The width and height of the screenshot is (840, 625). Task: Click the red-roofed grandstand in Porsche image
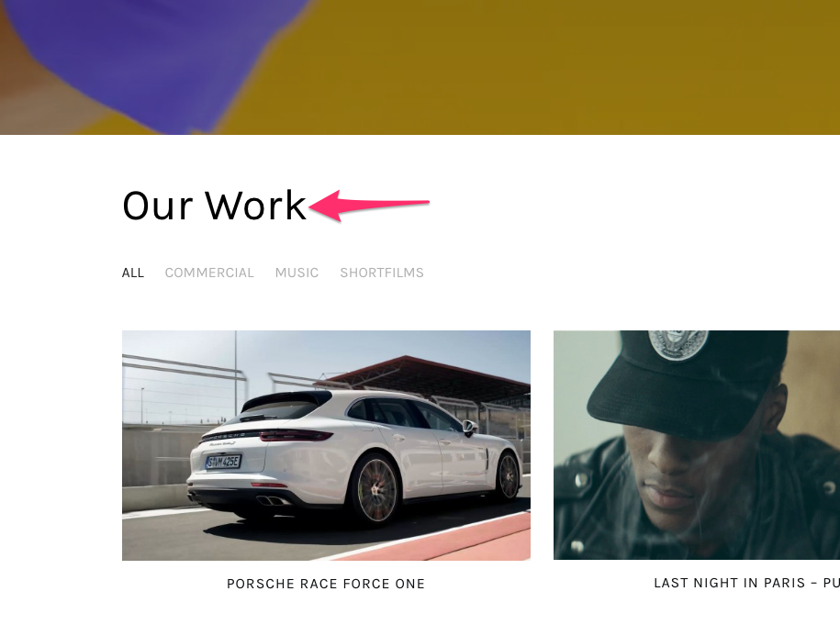(x=429, y=376)
